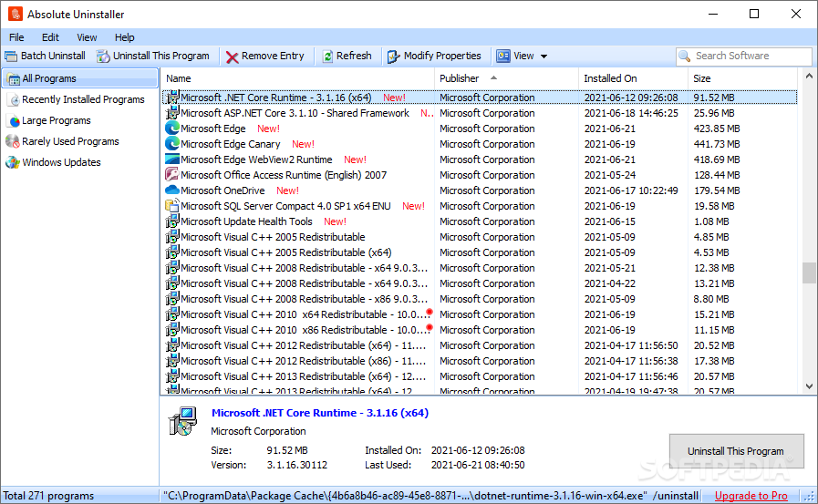Click the scrollbar up arrow
Image resolution: width=818 pixels, height=504 pixels.
[809, 76]
